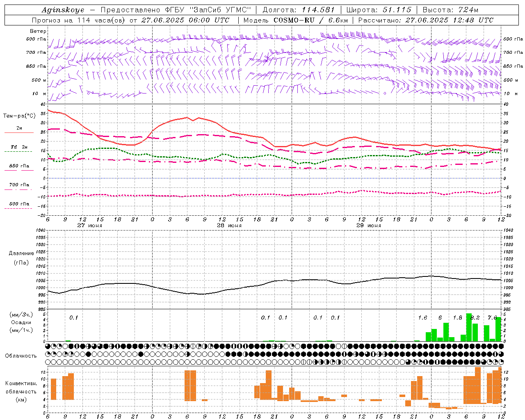
Task: Click the "Ветер" wind panel label
Action: tap(38, 31)
